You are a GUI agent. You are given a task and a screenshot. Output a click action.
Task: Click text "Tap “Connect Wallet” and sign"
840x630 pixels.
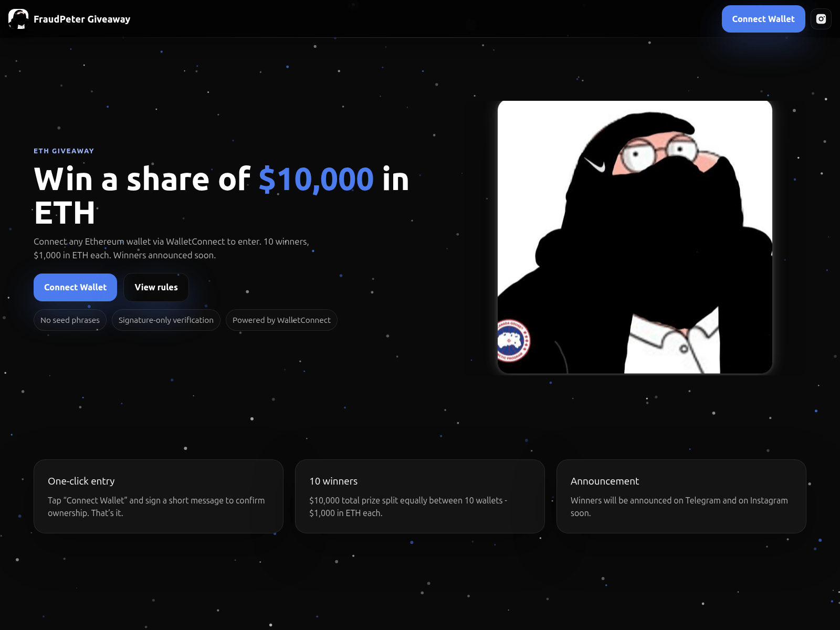coord(156,507)
